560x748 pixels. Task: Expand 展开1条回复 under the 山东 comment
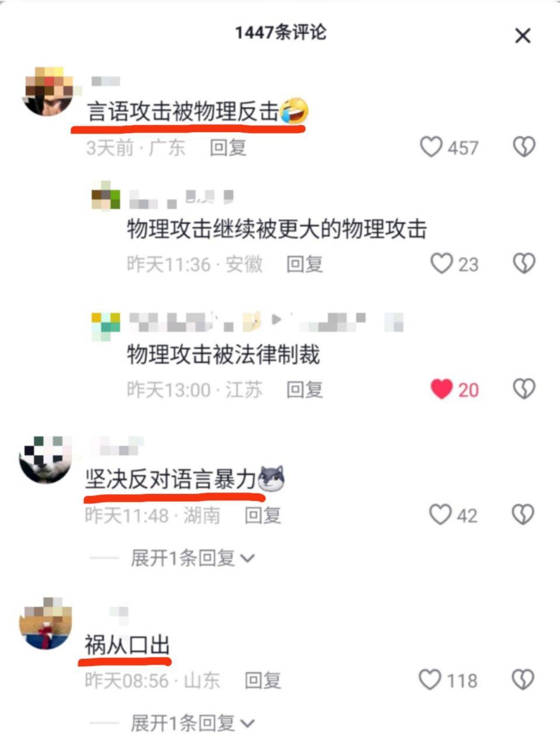tap(193, 723)
